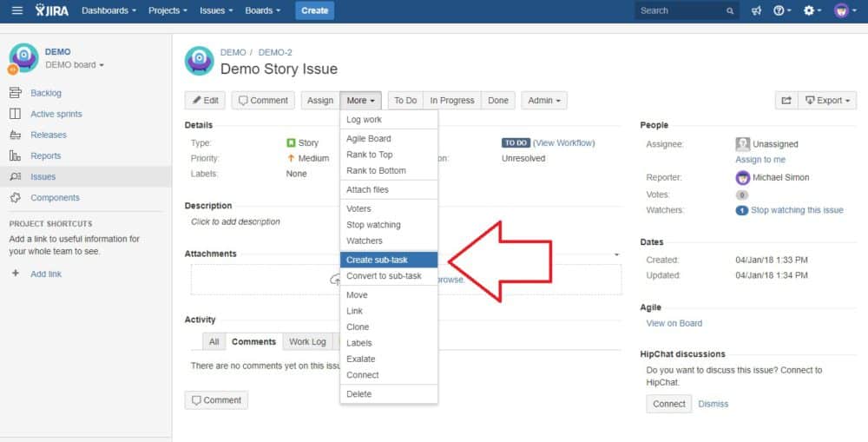
Task: Click the Backlog icon in sidebar
Action: pyautogui.click(x=16, y=93)
